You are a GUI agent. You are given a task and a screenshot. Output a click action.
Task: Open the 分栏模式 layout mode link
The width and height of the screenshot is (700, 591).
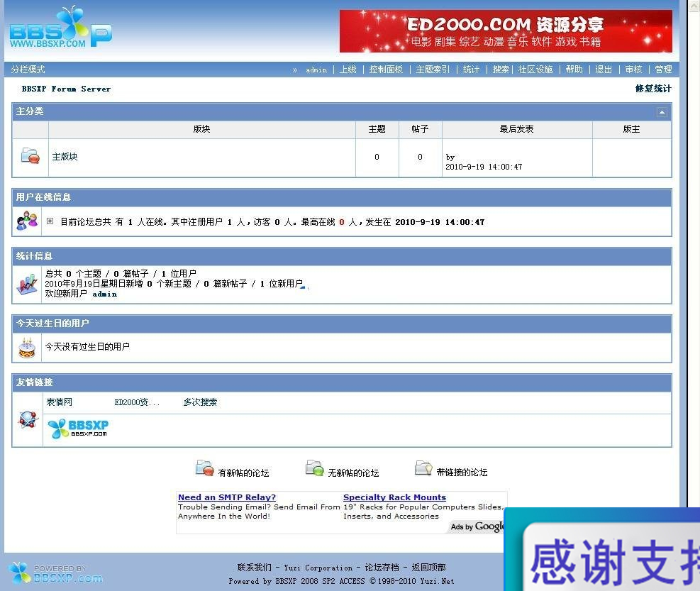point(28,70)
